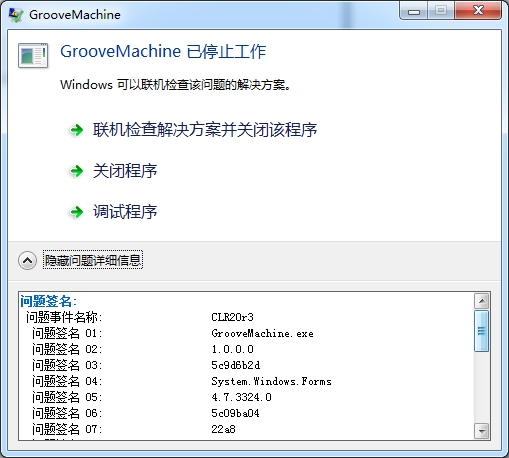Click the details scrollbar up arrow
The image size is (509, 458).
click(482, 301)
